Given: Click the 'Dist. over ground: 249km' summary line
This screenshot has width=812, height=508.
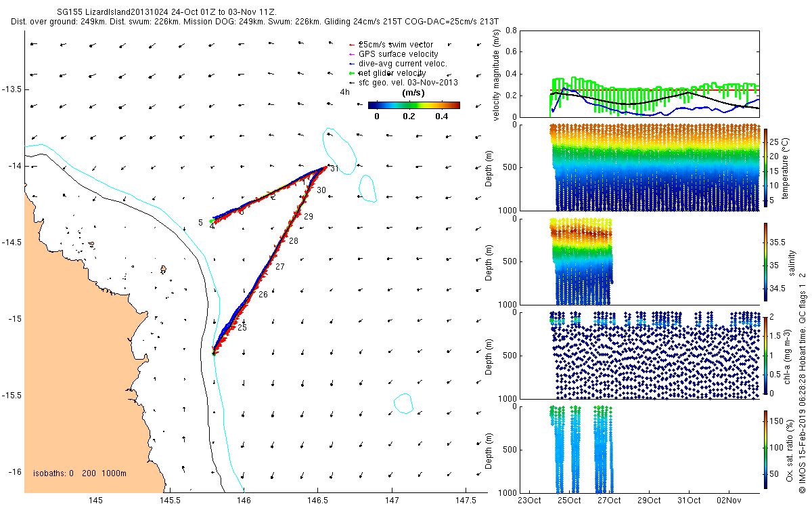Looking at the screenshot, I should point(255,22).
